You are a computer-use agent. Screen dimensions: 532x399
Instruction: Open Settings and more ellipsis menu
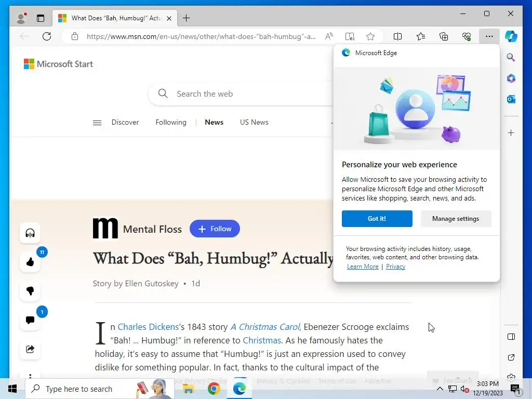(489, 36)
